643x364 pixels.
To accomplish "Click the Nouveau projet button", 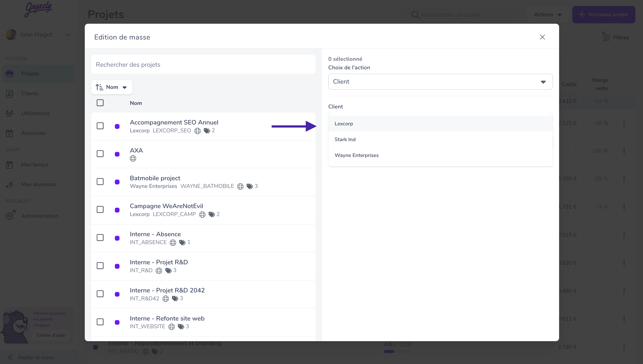I will coord(603,14).
